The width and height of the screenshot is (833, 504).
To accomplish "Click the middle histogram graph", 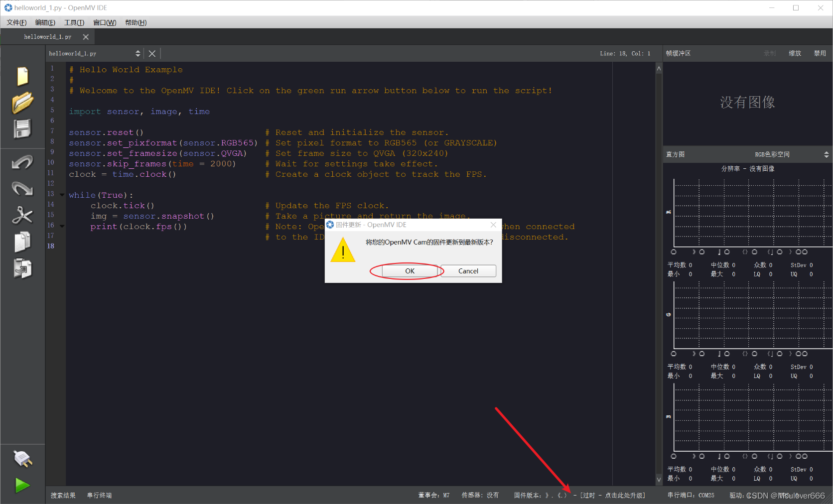I will 752,315.
